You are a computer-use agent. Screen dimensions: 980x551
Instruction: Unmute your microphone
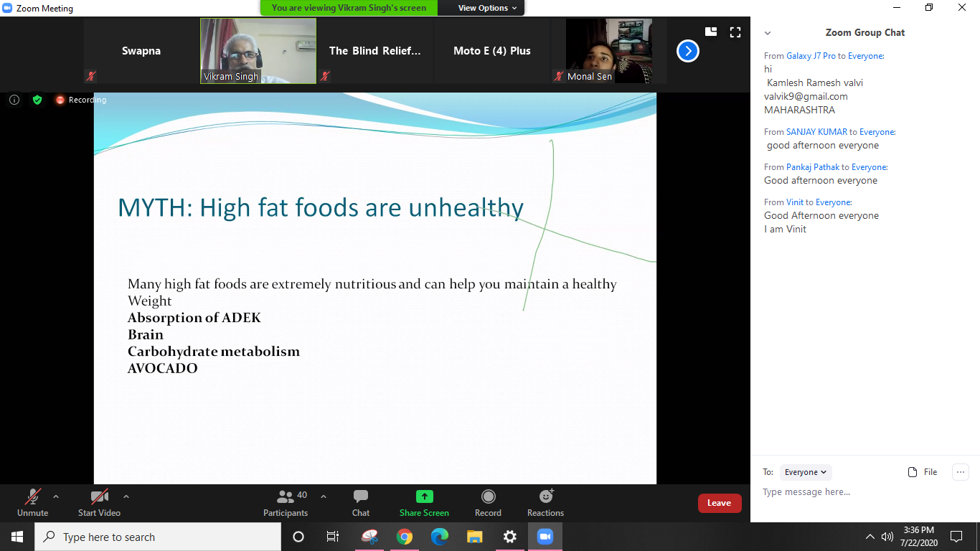pyautogui.click(x=32, y=502)
